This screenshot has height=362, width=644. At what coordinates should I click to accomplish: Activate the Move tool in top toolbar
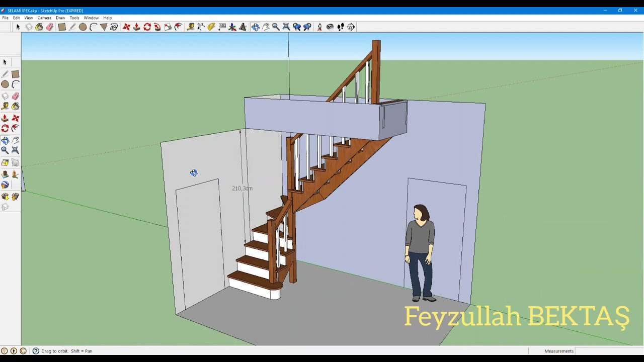point(126,27)
